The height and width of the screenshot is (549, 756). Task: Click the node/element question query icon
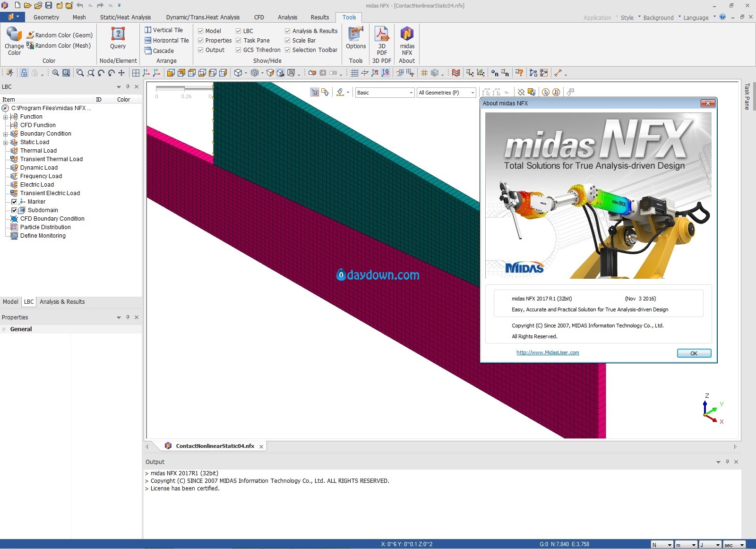click(519, 73)
